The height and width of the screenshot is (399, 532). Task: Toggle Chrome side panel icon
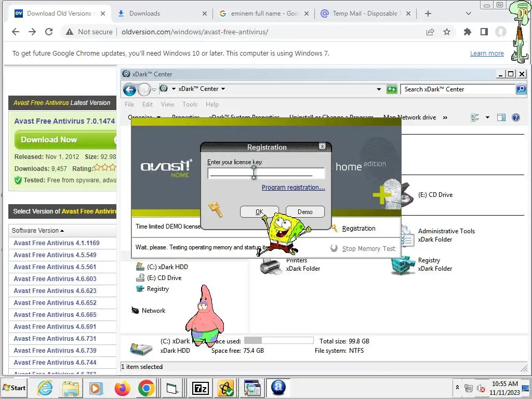click(x=484, y=32)
